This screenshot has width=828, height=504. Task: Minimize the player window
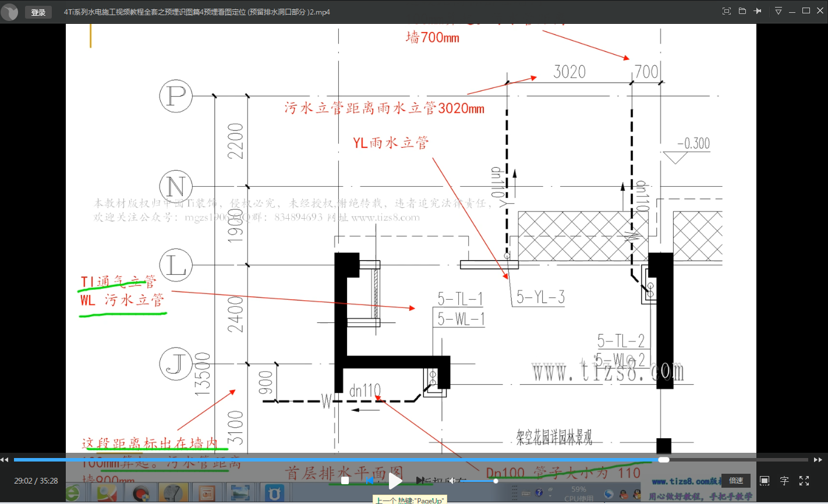[793, 11]
